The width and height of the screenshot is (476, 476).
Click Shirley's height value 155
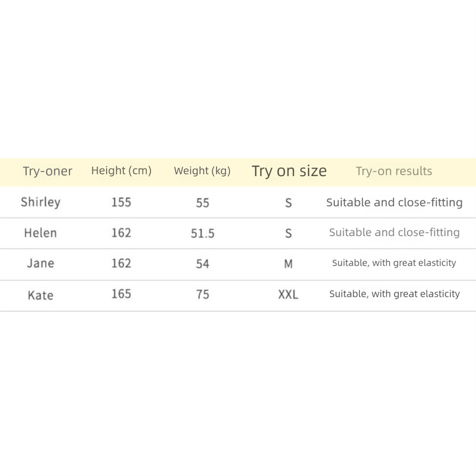(x=121, y=202)
